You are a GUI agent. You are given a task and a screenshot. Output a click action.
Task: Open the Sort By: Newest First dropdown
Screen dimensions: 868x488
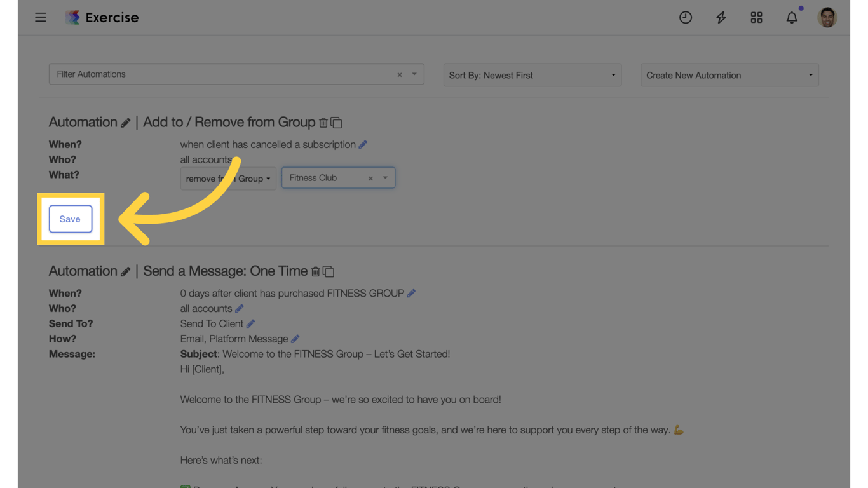[532, 75]
